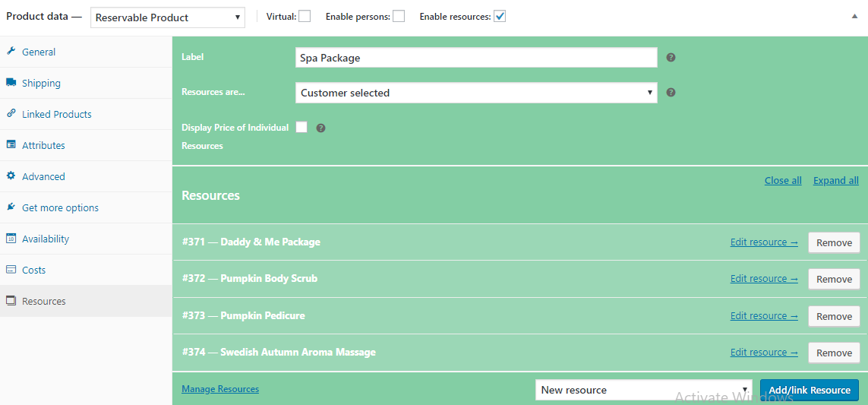
Task: Click the truck icon beside Shipping
Action: pyautogui.click(x=11, y=83)
